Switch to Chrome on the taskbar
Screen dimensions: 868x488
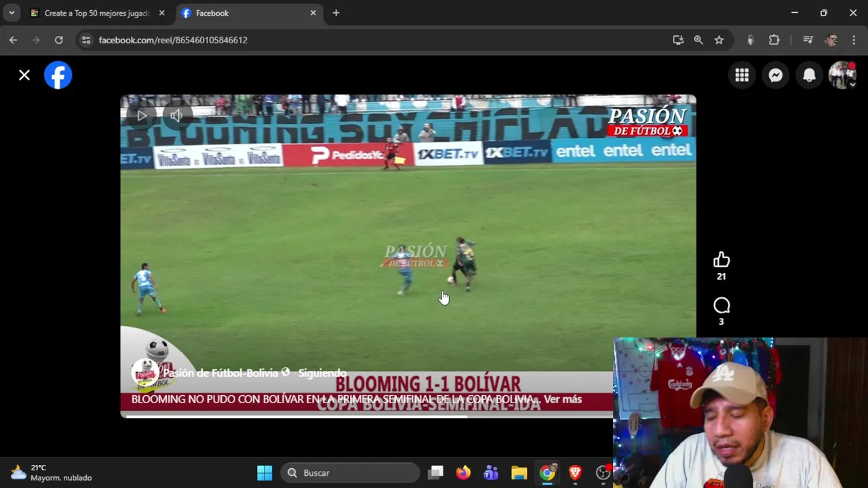pos(547,473)
